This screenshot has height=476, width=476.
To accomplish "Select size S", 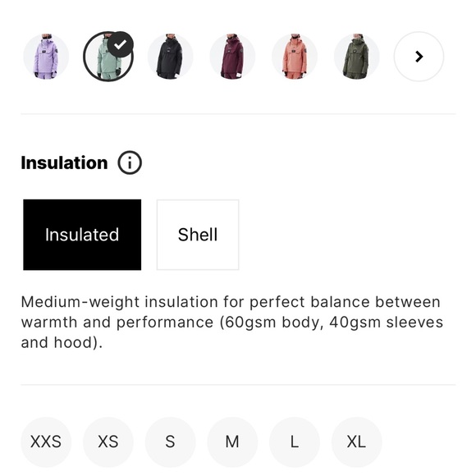I will coord(171,442).
